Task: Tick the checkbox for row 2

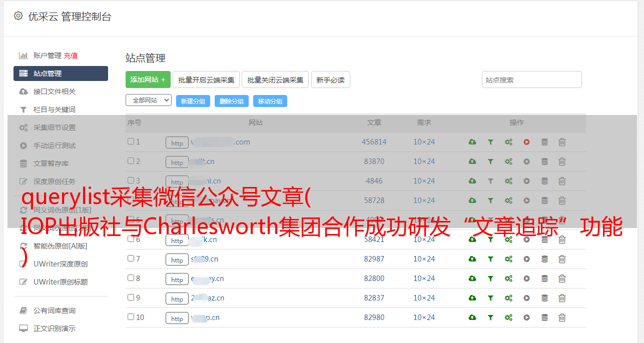Action: 131,161
